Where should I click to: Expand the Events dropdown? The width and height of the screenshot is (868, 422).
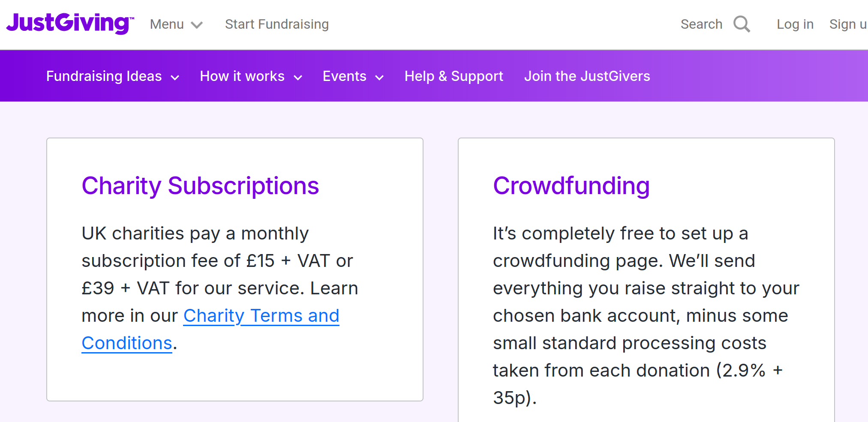point(344,76)
